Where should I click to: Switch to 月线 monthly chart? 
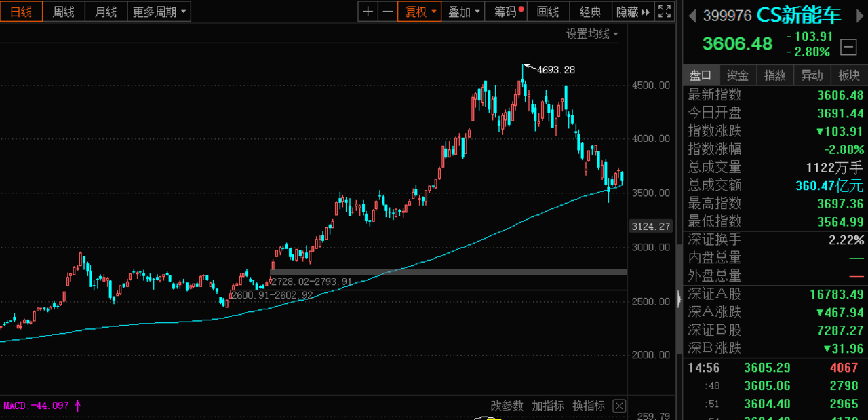click(x=106, y=12)
